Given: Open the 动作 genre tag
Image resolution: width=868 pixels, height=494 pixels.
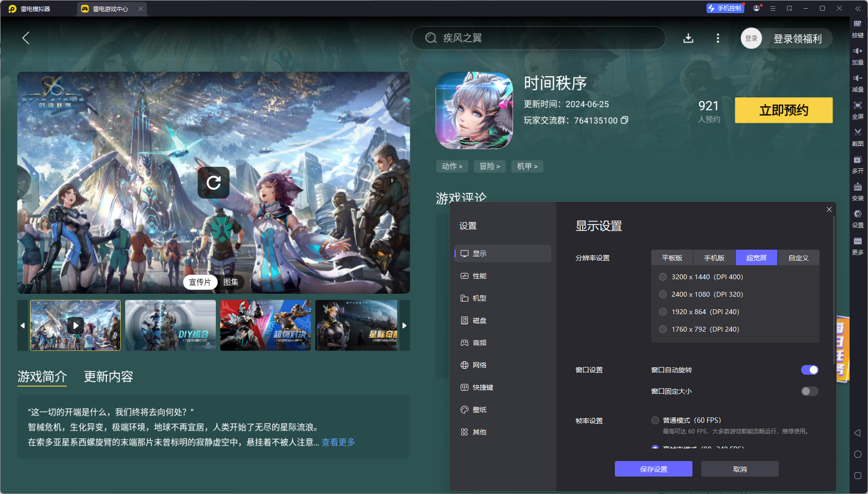Looking at the screenshot, I should [x=452, y=166].
